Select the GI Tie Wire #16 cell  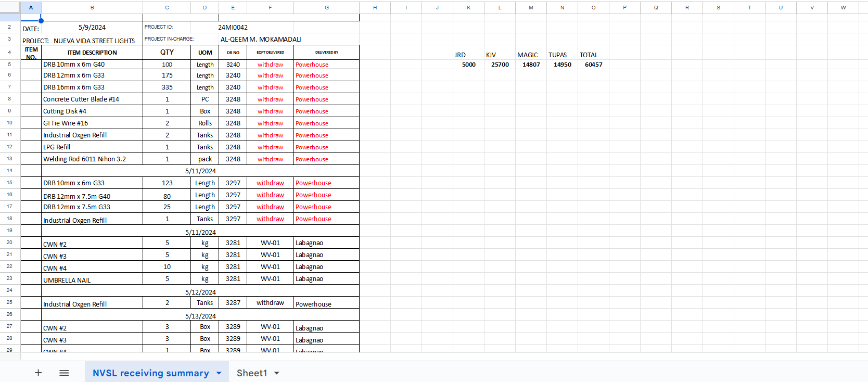tap(92, 123)
